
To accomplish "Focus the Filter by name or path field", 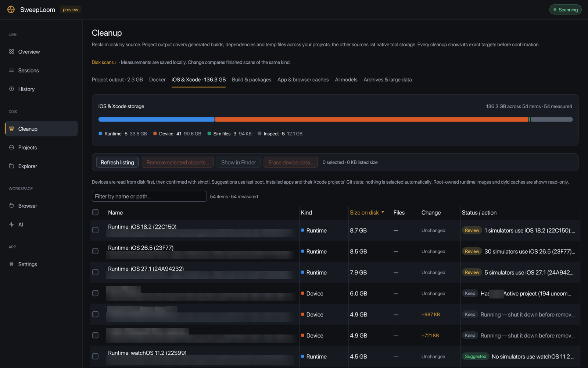I will pyautogui.click(x=149, y=197).
